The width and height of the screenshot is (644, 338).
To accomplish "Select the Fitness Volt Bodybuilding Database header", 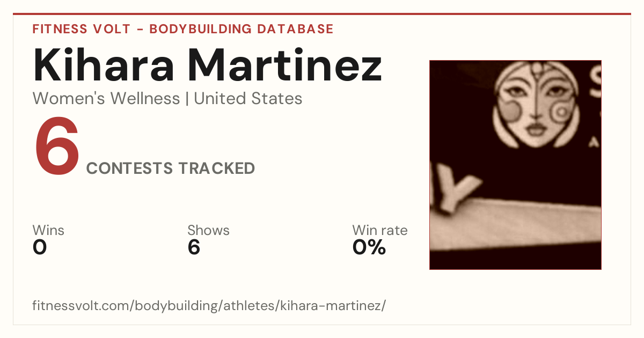I will [183, 29].
